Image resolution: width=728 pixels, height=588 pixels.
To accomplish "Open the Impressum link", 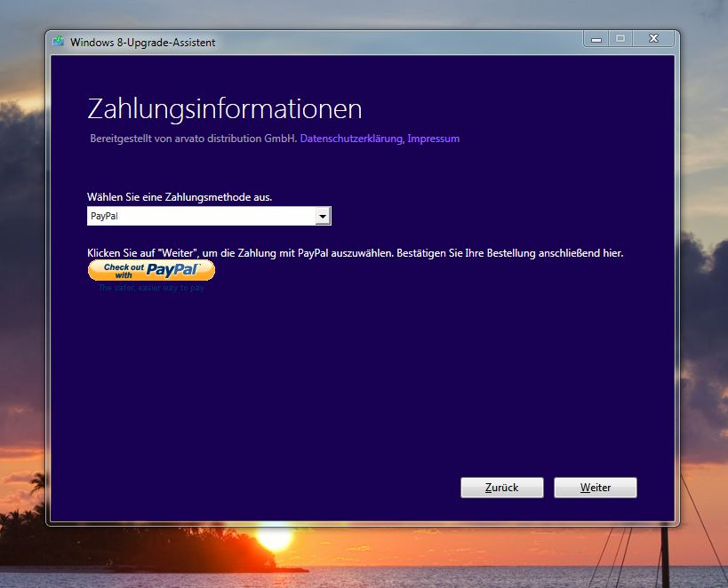I will [433, 139].
